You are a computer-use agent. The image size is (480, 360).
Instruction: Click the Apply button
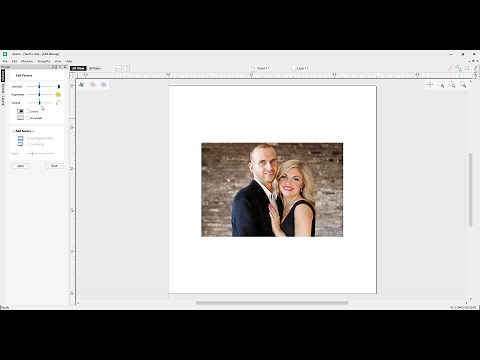(x=20, y=166)
